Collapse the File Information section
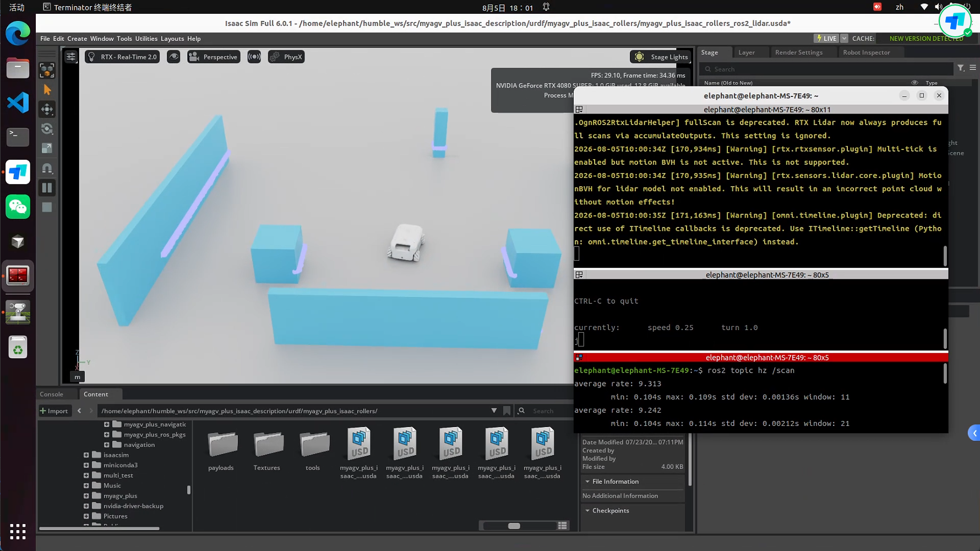This screenshot has width=980, height=551. coord(587,482)
